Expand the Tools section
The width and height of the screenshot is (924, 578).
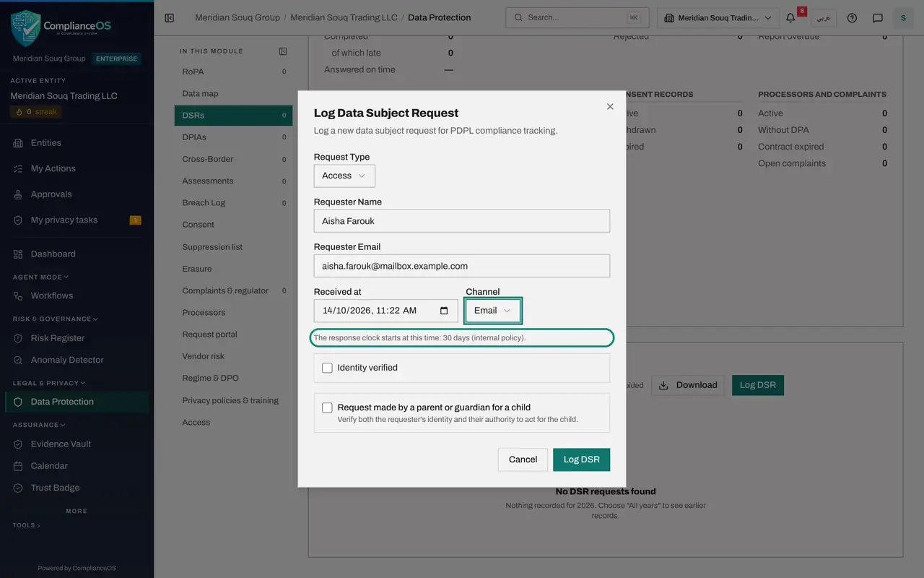click(x=27, y=525)
